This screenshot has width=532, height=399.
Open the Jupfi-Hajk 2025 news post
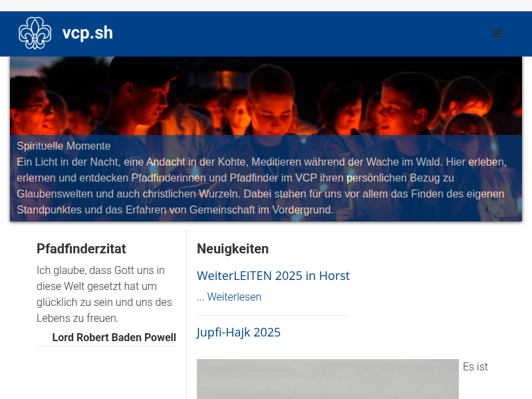click(239, 332)
